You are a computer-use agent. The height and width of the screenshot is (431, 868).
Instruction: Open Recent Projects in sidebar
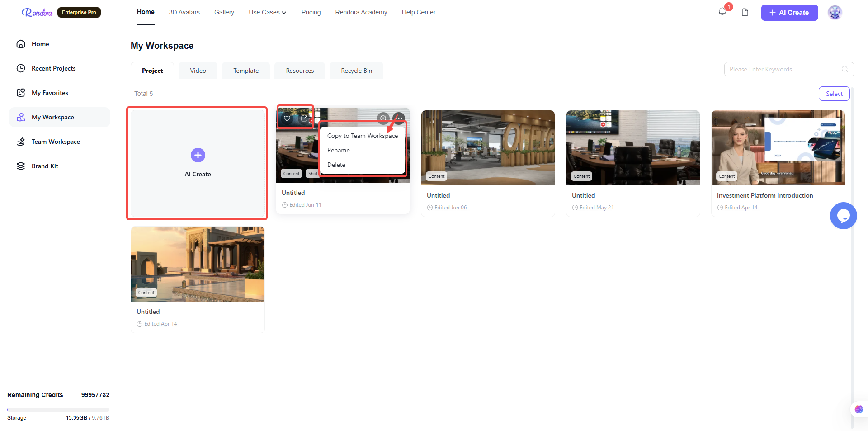60,68
